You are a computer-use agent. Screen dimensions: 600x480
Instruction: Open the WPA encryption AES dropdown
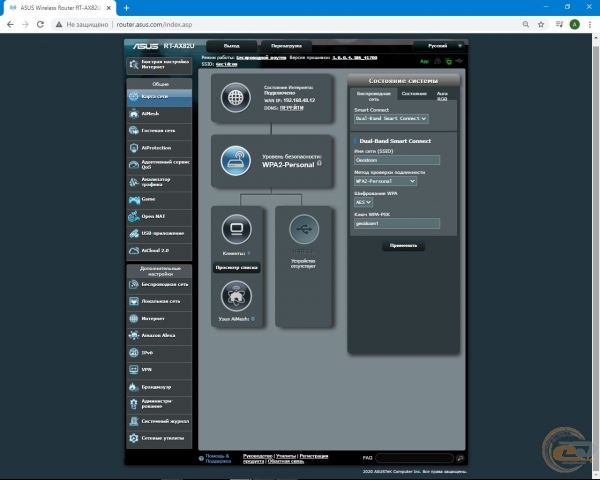(x=364, y=202)
